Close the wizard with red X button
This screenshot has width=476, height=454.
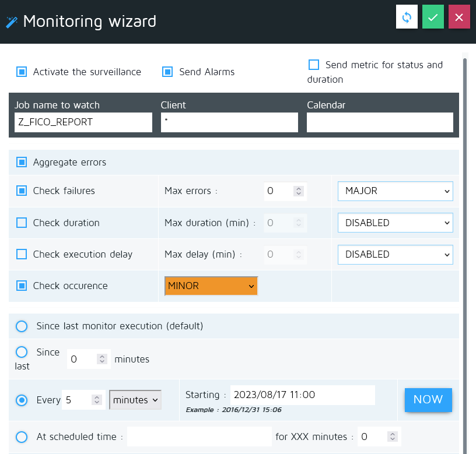point(459,17)
